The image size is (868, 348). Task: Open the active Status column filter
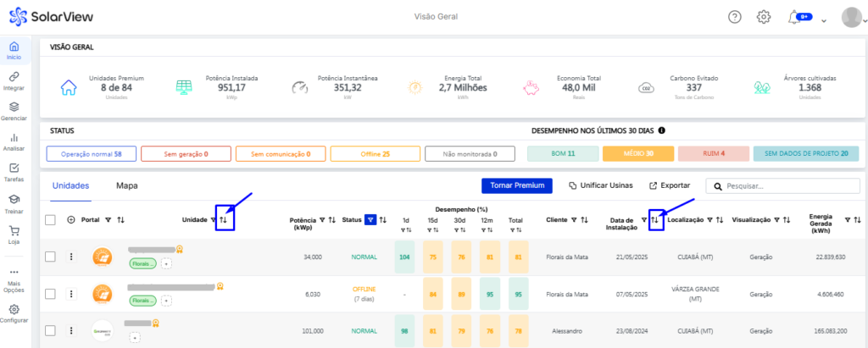[x=370, y=220]
